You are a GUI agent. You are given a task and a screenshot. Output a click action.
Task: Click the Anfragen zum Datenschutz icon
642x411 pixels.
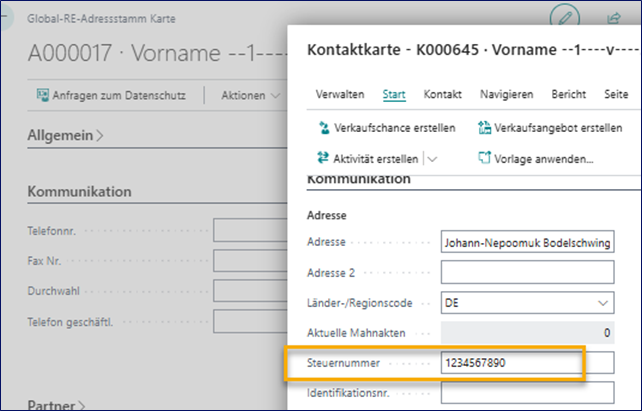[43, 95]
